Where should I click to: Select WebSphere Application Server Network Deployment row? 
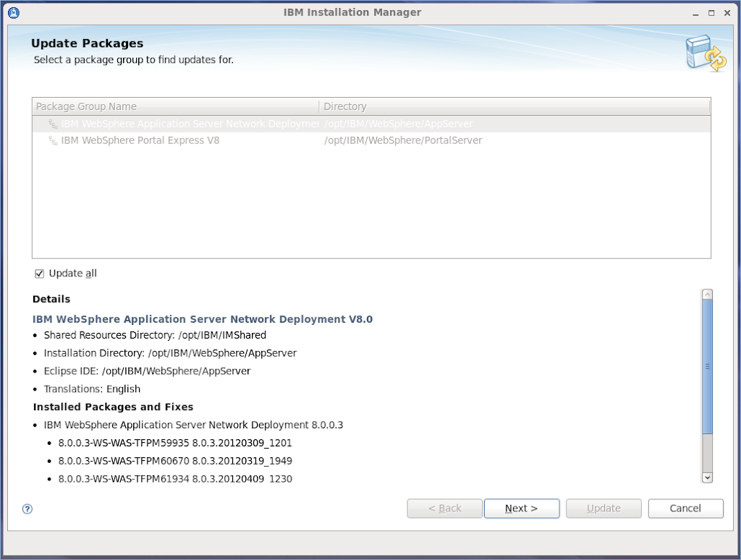(x=190, y=124)
